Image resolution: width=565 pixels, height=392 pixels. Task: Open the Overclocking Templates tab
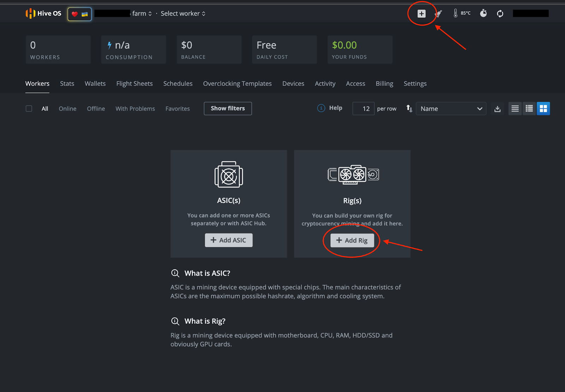(x=237, y=84)
